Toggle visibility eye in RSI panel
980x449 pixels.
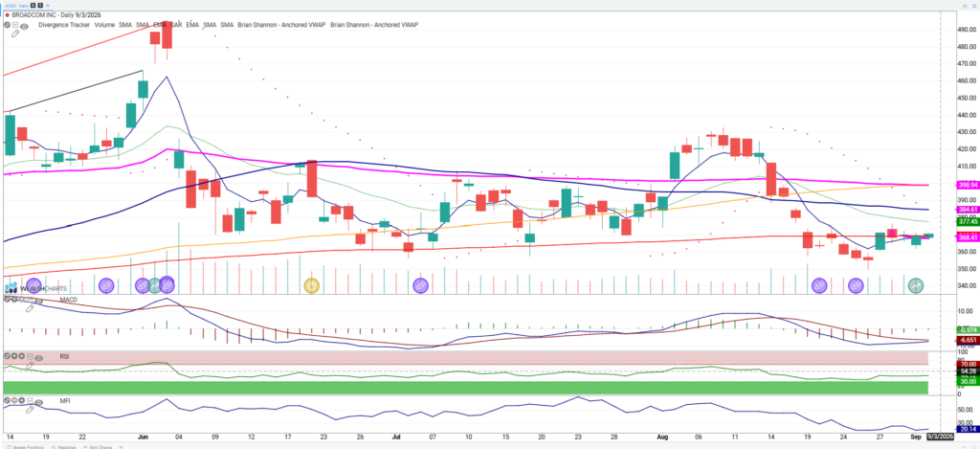tap(38, 358)
